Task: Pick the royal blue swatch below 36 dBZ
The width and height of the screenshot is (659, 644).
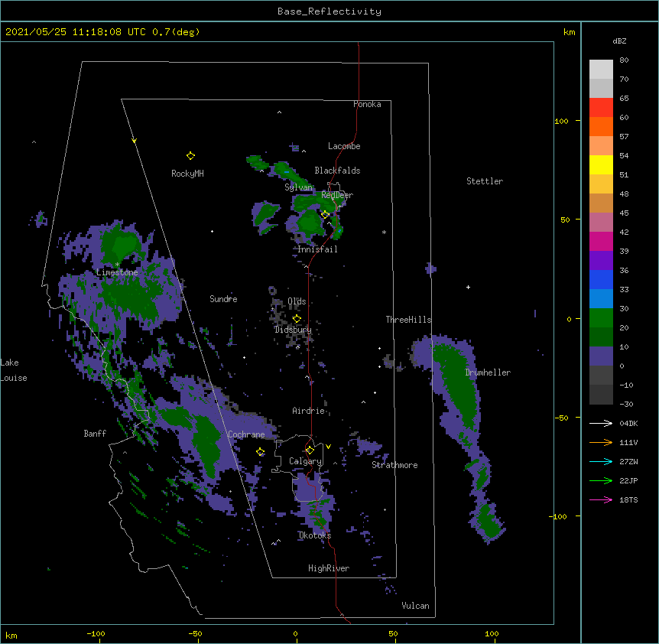Action: click(x=601, y=279)
